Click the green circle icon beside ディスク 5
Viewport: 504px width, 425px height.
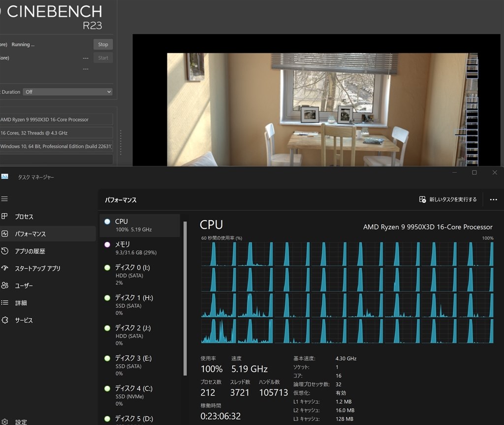pos(107,419)
